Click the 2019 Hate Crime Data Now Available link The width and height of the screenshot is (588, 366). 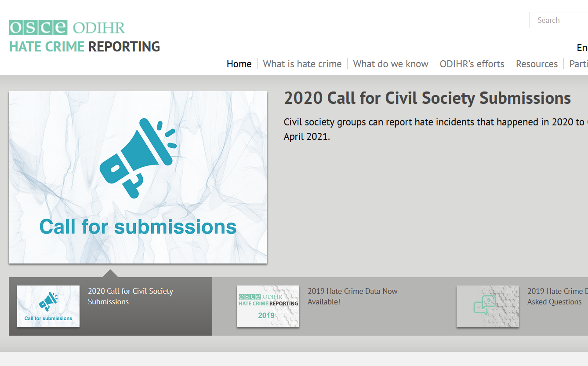pyautogui.click(x=353, y=296)
